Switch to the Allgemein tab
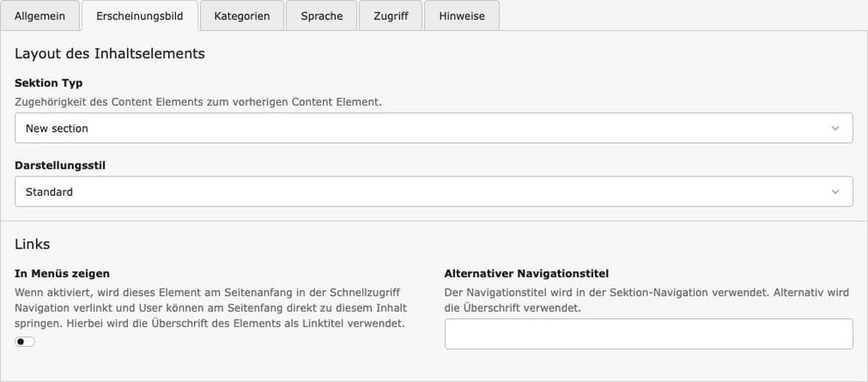 click(39, 16)
